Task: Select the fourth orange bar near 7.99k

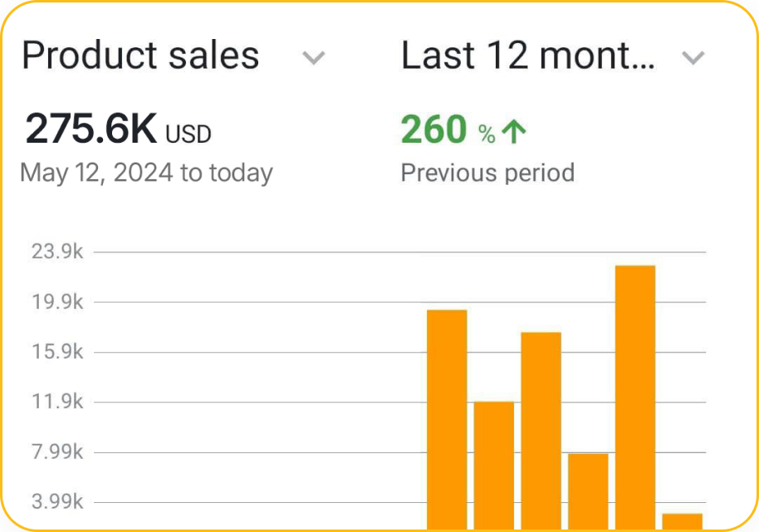Action: coord(588,492)
